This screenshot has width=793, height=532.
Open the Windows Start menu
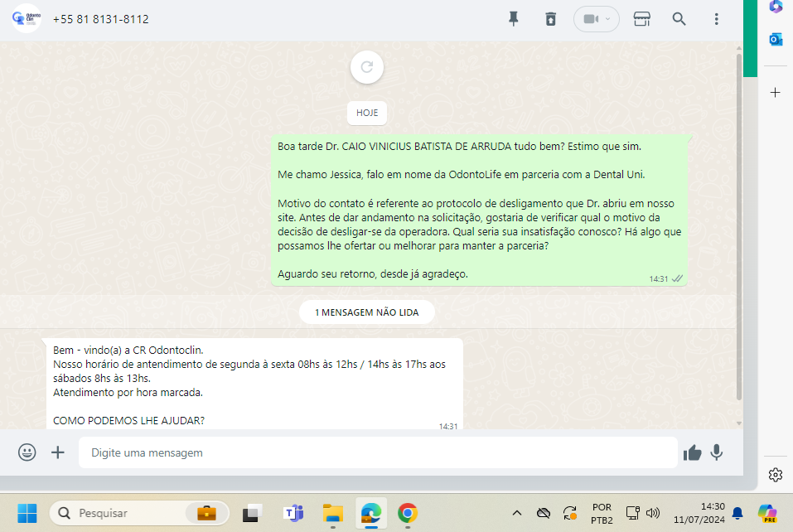(x=27, y=513)
